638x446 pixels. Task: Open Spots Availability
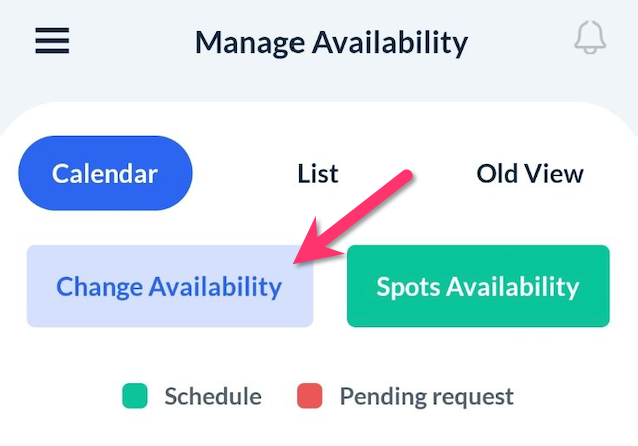coord(477,287)
